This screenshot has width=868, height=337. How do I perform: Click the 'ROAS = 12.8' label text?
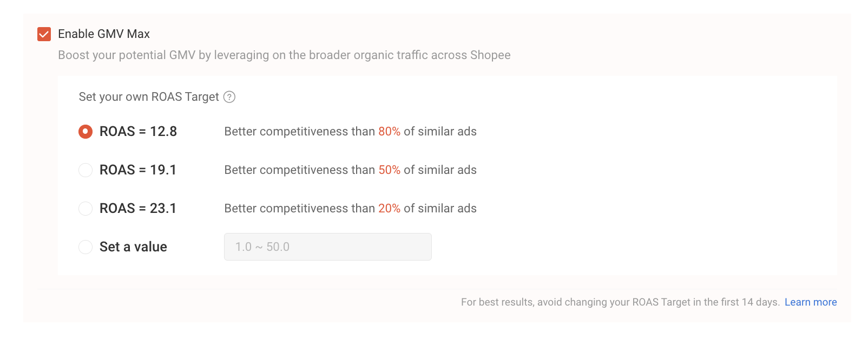point(139,132)
